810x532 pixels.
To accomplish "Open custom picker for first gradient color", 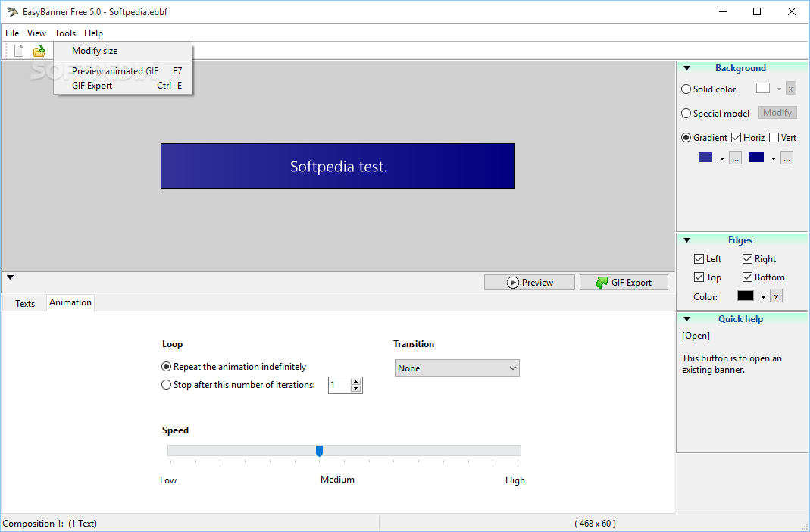I will coord(735,158).
